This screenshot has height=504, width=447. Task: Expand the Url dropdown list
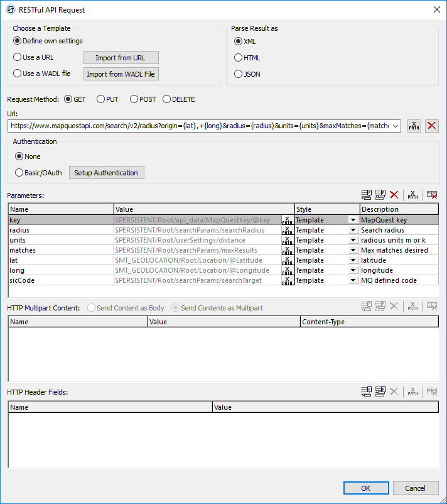[x=395, y=126]
